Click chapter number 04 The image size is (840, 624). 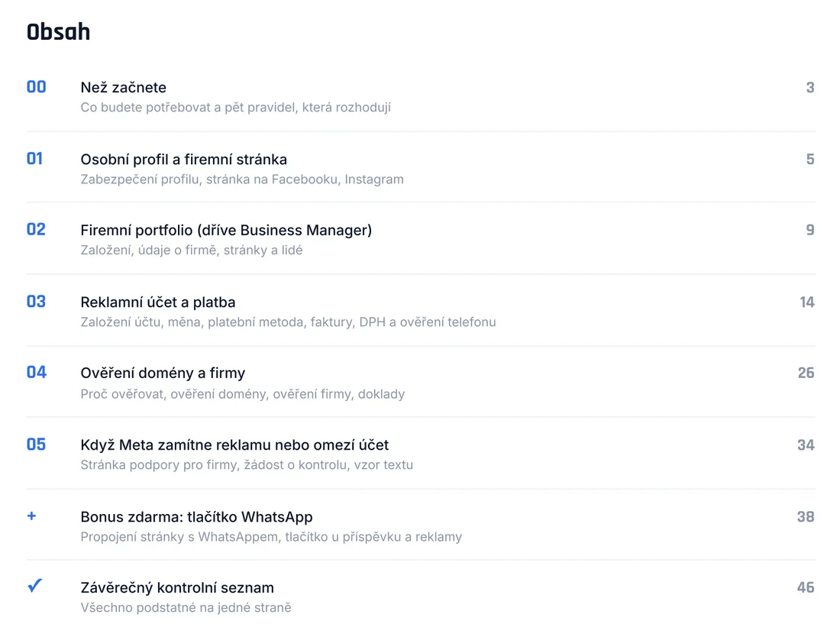click(37, 372)
